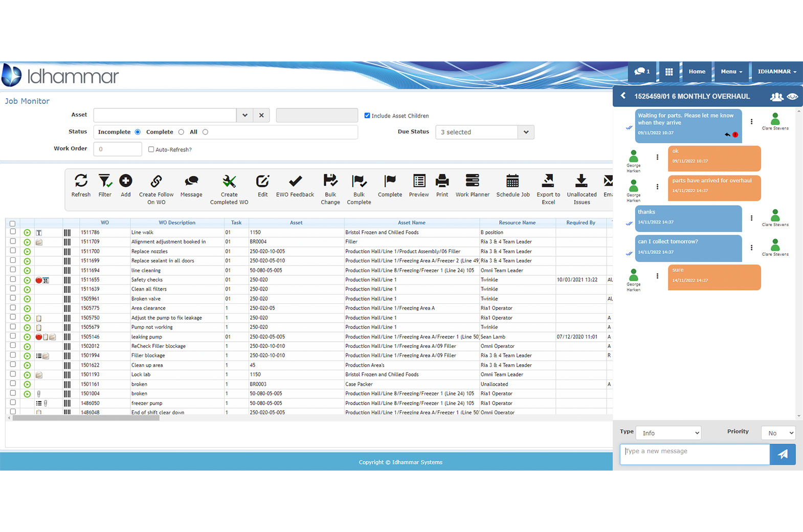803x532 pixels.
Task: Open the message Type dropdown
Action: (668, 433)
